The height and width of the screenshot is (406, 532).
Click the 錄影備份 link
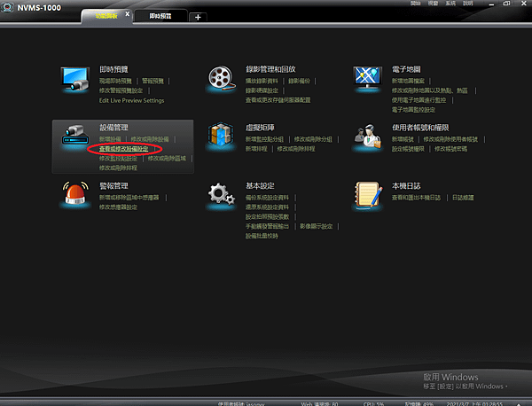[300, 81]
